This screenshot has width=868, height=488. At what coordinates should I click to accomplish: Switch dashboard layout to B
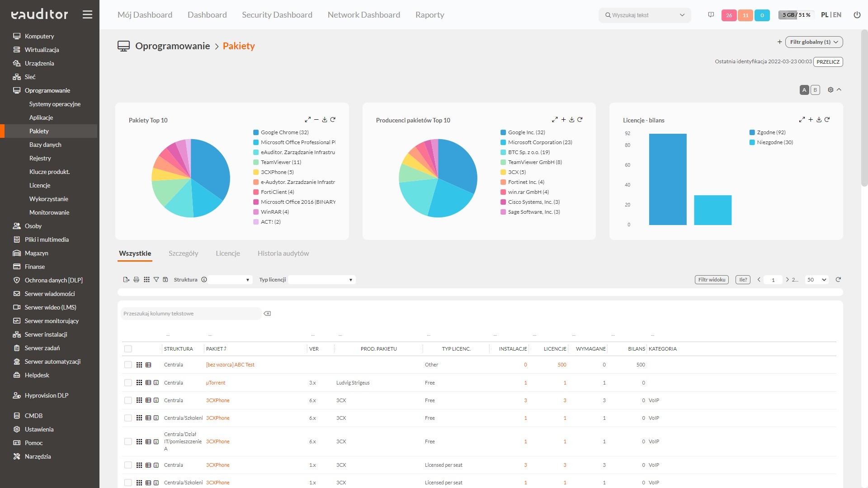[815, 90]
